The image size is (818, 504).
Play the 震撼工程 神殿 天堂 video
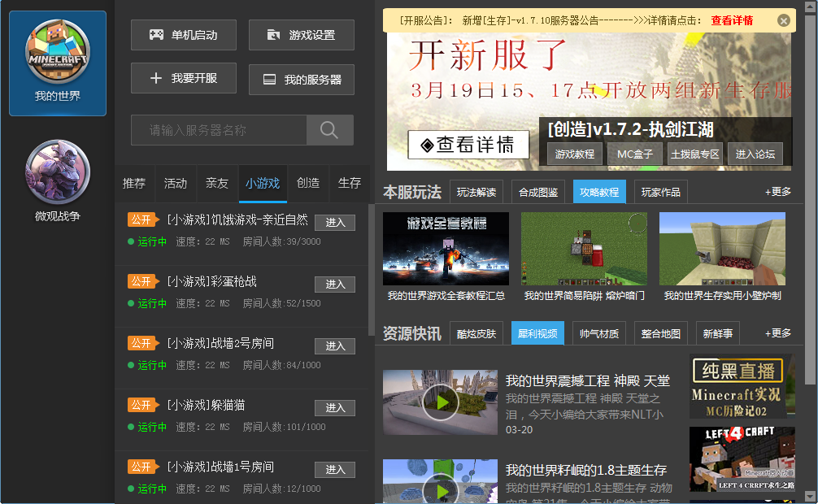pyautogui.click(x=440, y=402)
